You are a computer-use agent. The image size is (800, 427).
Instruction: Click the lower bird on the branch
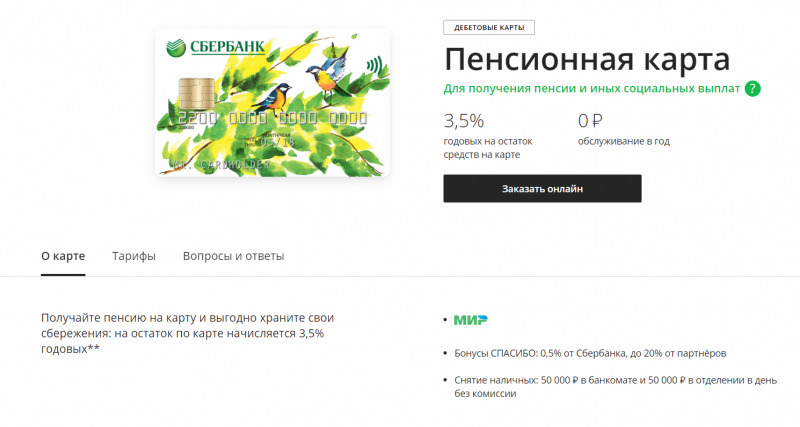coord(272,98)
